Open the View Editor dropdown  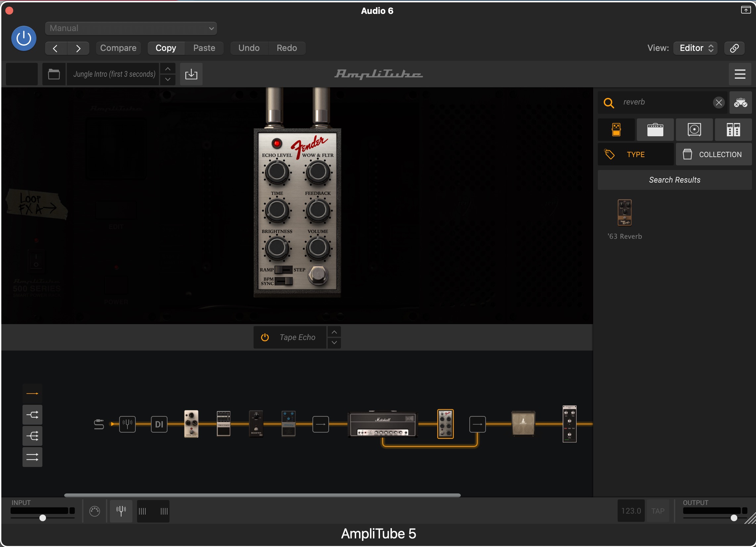[x=696, y=48]
